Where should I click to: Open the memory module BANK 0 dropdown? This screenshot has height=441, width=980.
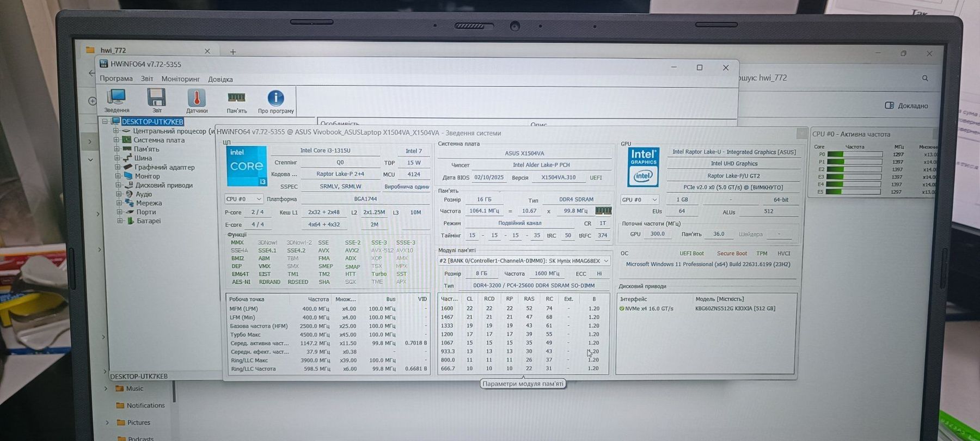pos(523,261)
